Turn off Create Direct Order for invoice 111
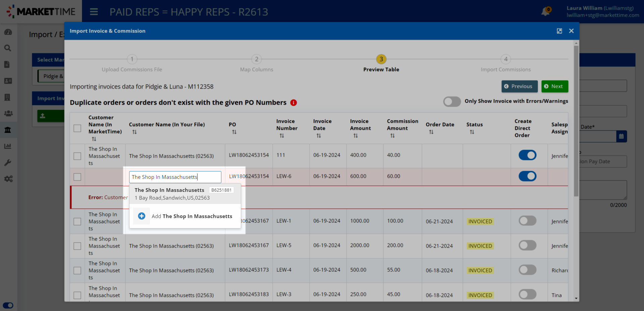The height and width of the screenshot is (311, 644). tap(527, 155)
